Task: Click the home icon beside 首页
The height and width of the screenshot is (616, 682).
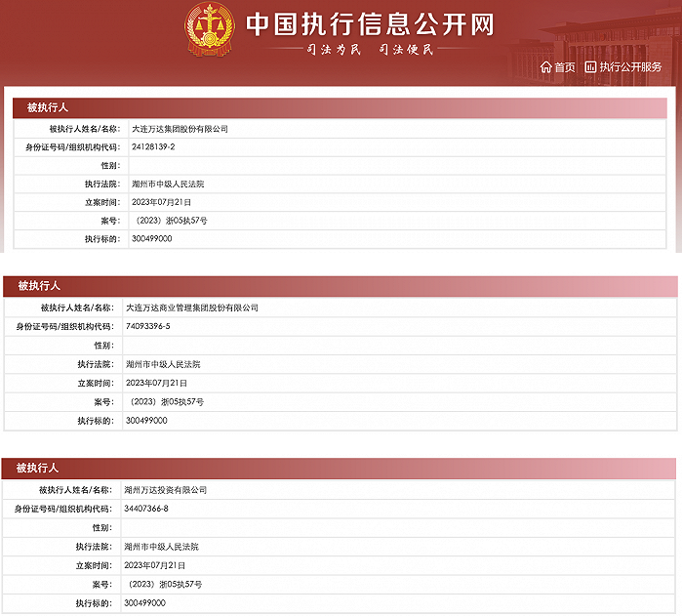Action: [x=545, y=67]
